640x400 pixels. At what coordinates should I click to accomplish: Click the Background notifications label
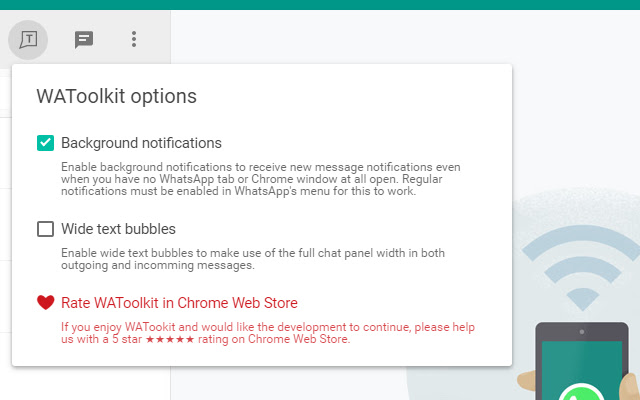click(141, 143)
